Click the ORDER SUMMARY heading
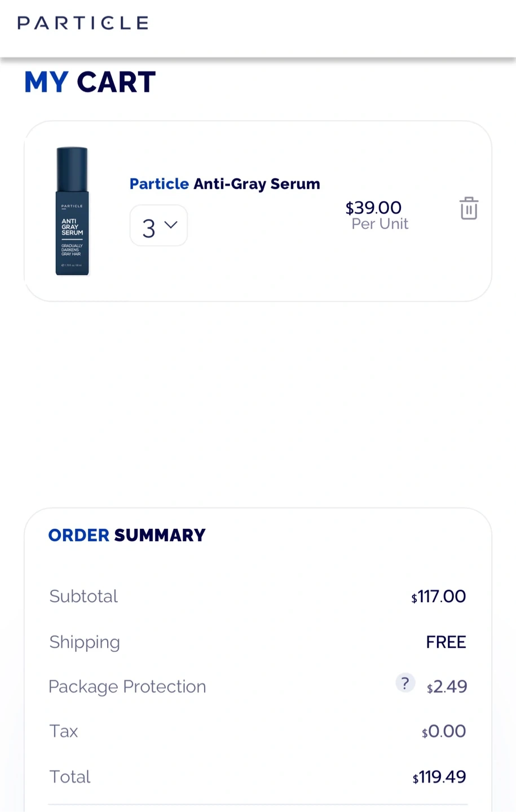516x812 pixels. (x=127, y=535)
